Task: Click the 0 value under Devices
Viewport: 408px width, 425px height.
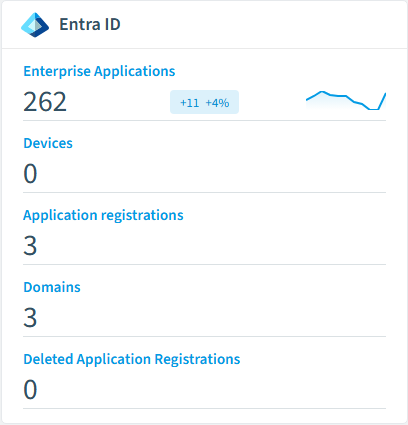Action: [30, 174]
